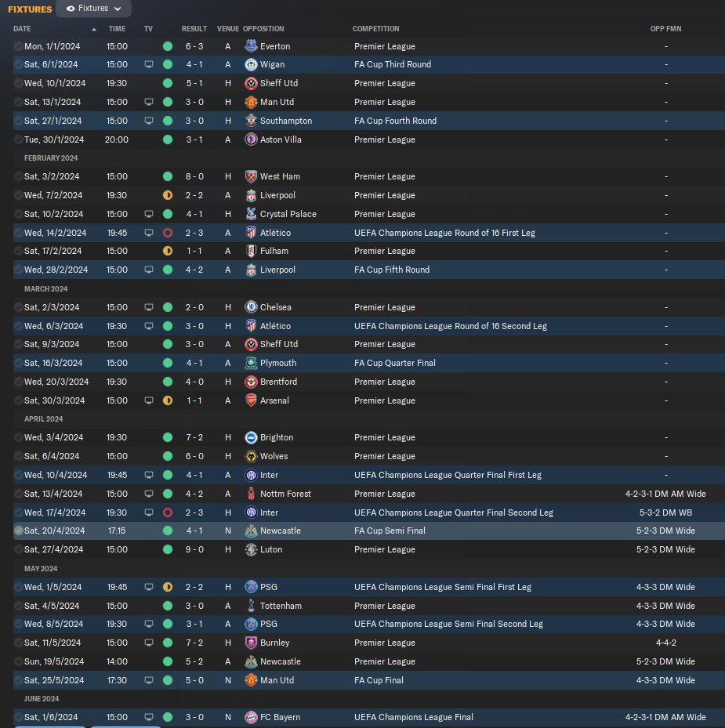Click the Brentford club badge

[x=251, y=382]
